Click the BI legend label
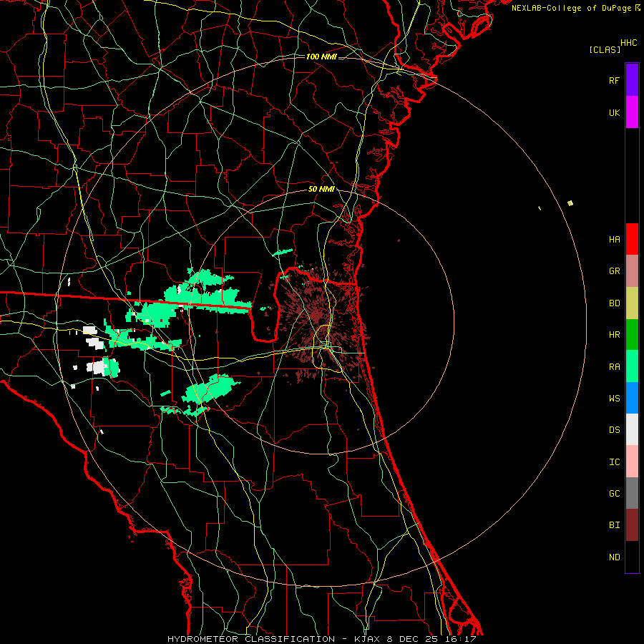Image resolution: width=644 pixels, height=644 pixels. (614, 525)
